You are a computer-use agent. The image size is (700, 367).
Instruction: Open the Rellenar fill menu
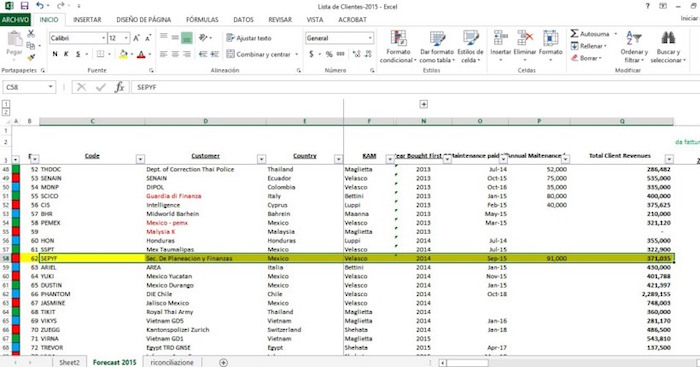[x=588, y=46]
